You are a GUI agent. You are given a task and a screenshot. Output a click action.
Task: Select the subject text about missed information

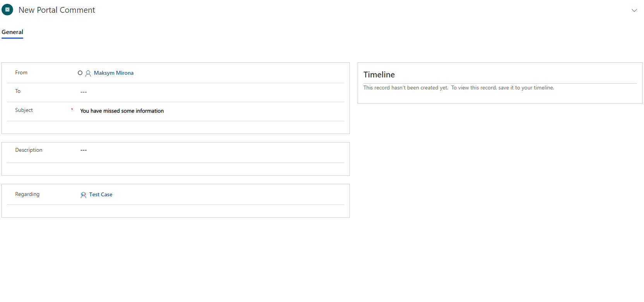click(x=122, y=111)
